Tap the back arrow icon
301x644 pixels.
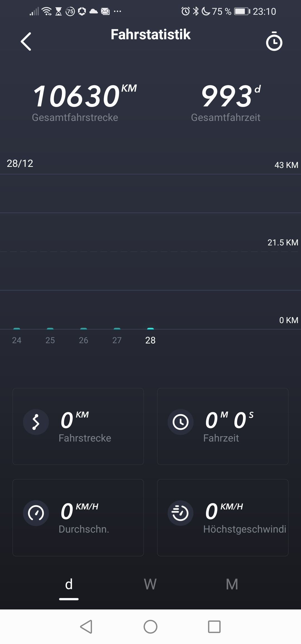point(26,42)
